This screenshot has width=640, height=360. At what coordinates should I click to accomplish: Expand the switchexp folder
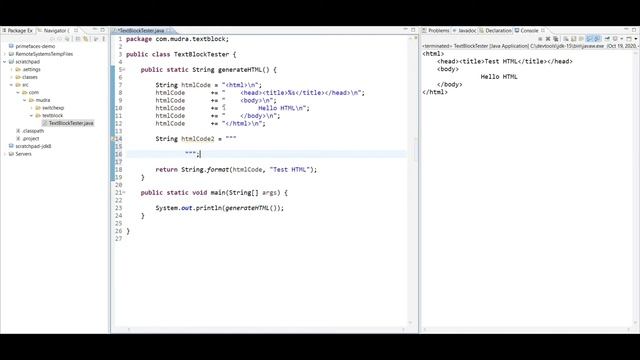click(x=31, y=108)
